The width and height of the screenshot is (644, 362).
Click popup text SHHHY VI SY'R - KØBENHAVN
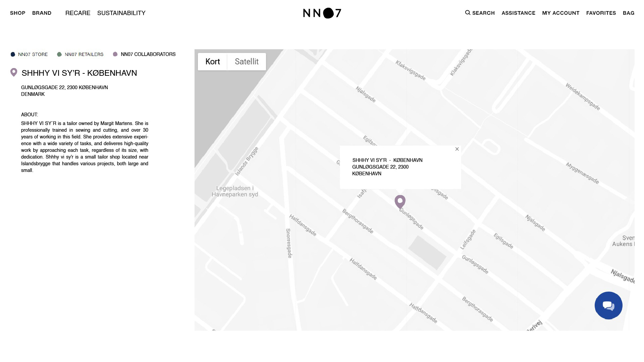(387, 160)
